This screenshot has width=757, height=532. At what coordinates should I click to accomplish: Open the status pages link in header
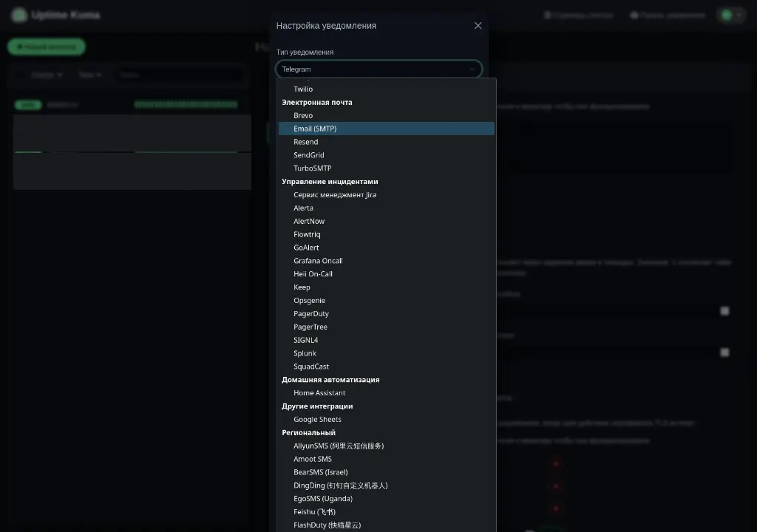(x=579, y=16)
